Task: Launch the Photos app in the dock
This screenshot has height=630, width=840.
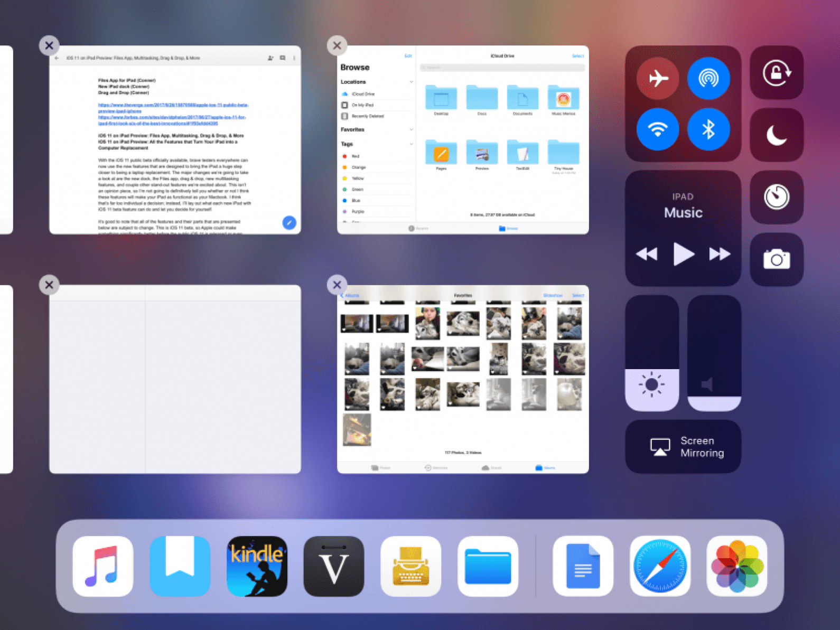Action: click(737, 566)
